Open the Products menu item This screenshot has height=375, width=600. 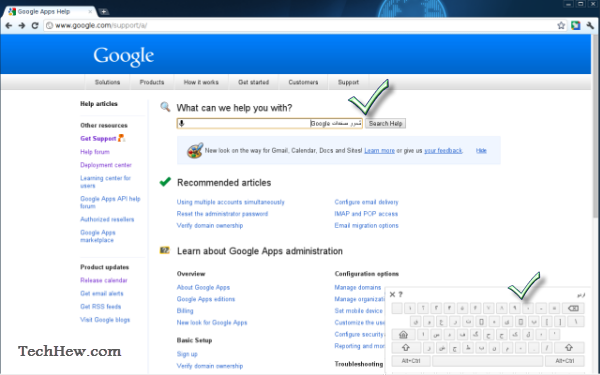click(x=152, y=82)
